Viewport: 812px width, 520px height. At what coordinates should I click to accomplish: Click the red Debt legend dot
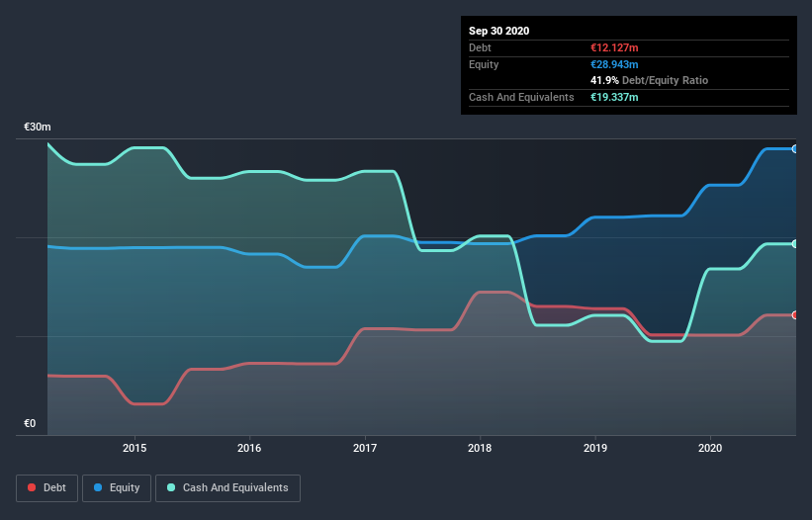tap(32, 487)
